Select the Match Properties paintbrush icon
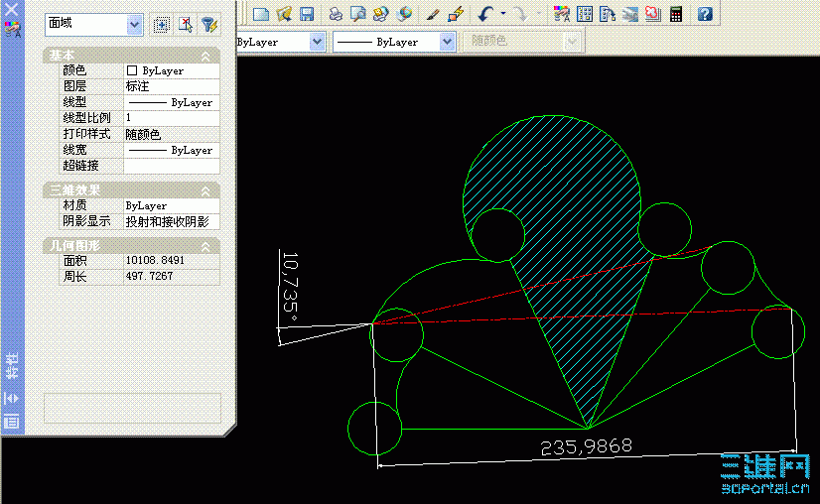Image resolution: width=820 pixels, height=504 pixels. coord(433,14)
